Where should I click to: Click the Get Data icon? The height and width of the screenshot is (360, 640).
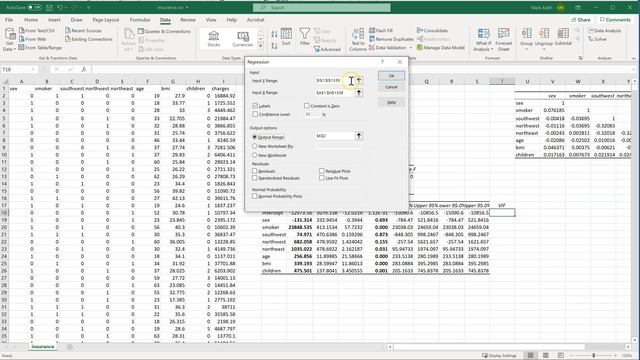[9, 39]
